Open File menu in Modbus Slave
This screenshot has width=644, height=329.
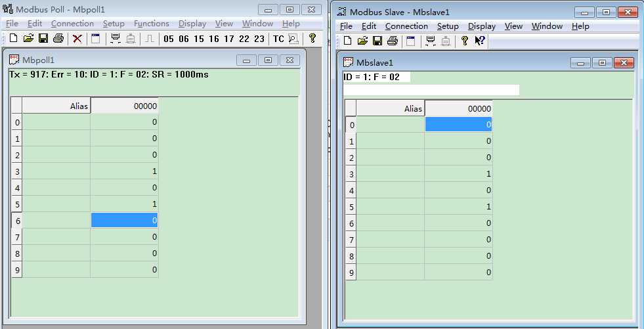[x=346, y=26]
